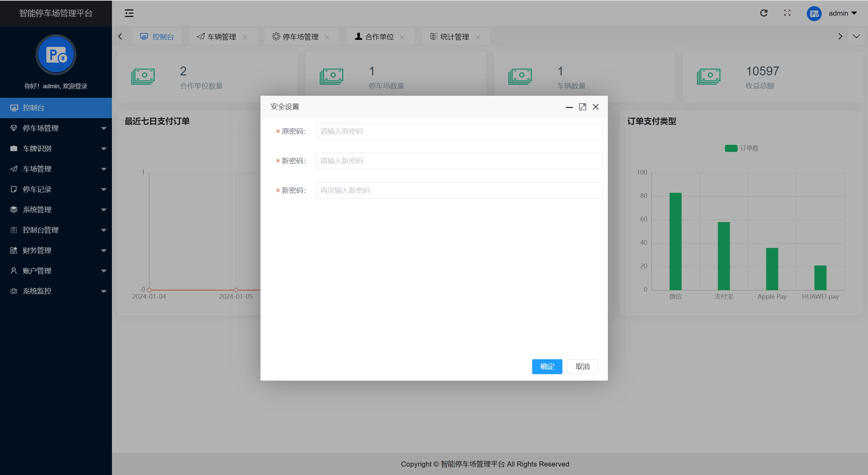Click the sidebar collapse hamburger icon

129,13
